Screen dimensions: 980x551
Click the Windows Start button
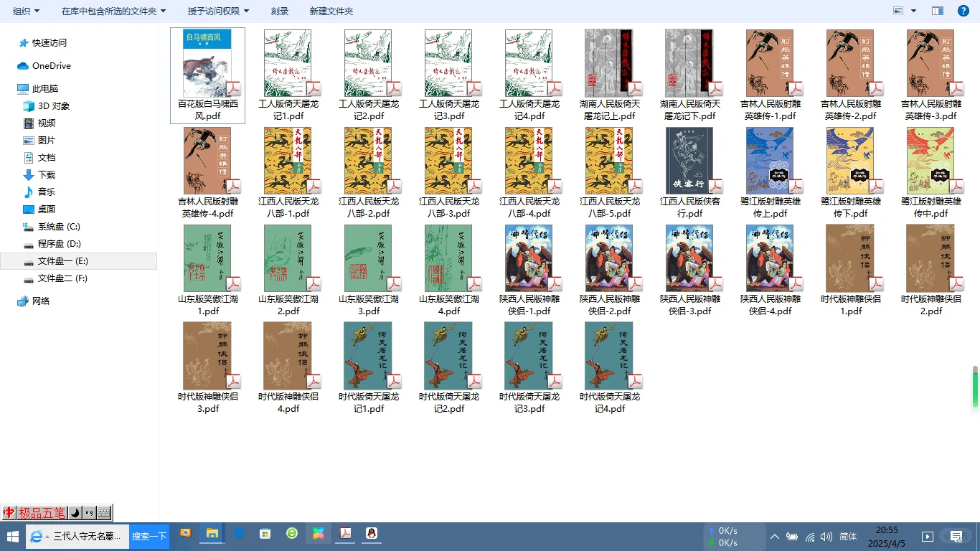point(12,536)
